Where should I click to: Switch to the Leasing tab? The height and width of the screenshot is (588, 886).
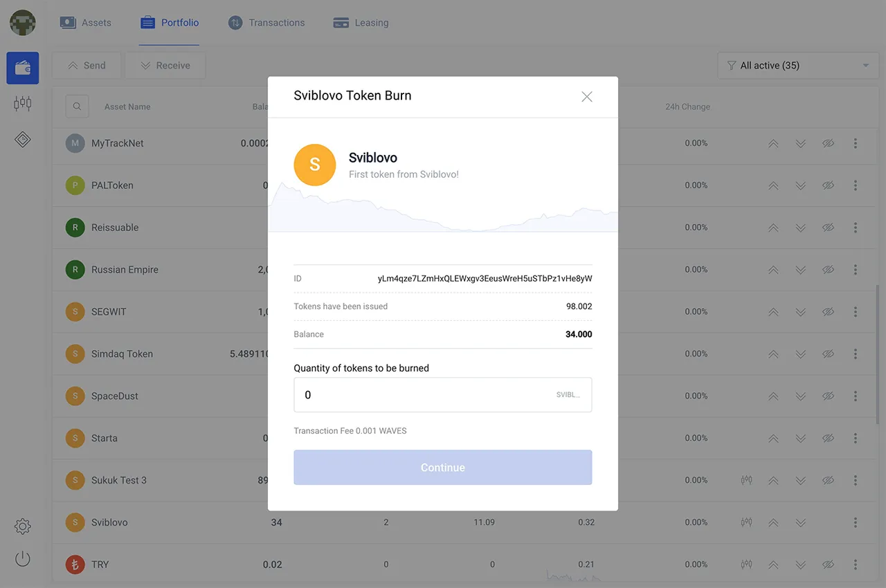[x=361, y=23]
